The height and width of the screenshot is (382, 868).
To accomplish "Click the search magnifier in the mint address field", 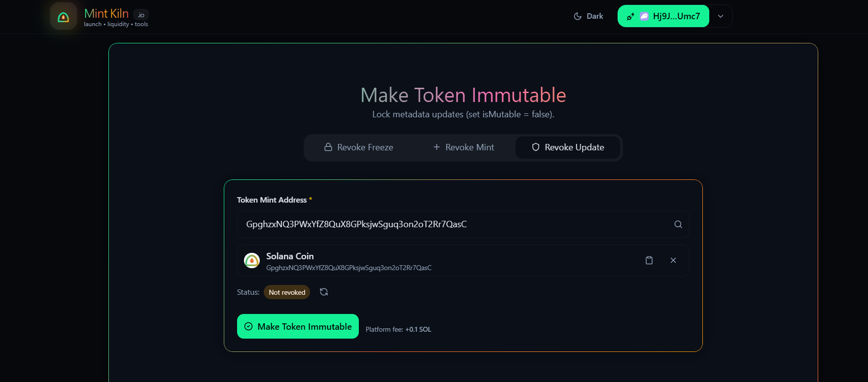I will click(x=678, y=224).
